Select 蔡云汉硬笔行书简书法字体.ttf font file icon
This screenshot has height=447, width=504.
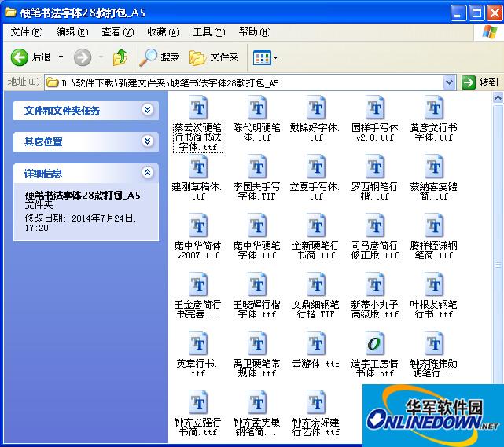coord(198,108)
